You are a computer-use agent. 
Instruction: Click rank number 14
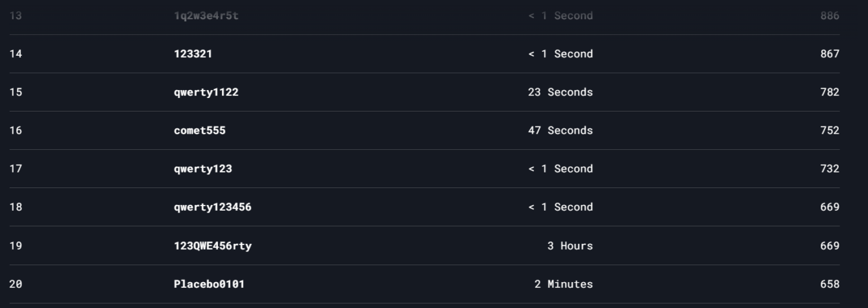click(x=16, y=54)
